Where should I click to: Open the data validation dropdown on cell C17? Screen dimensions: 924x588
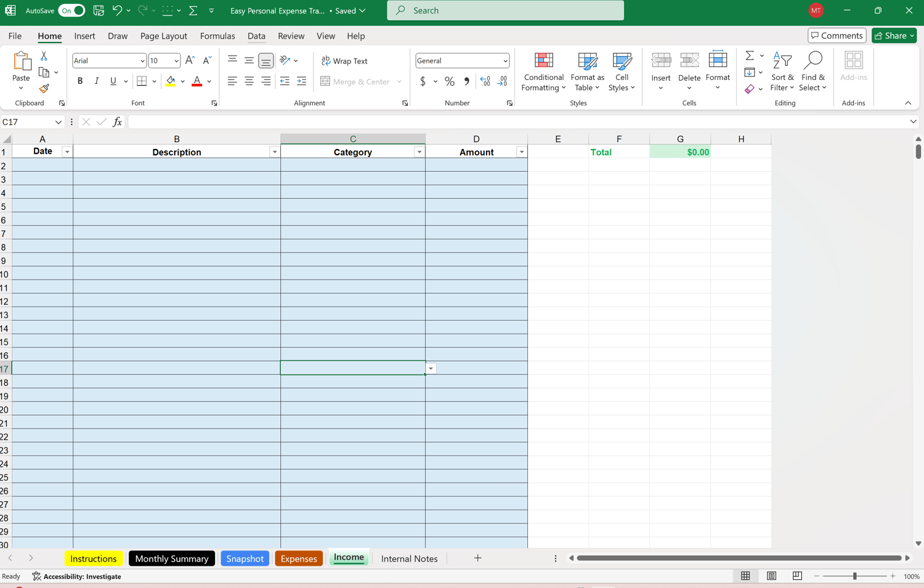tap(431, 369)
